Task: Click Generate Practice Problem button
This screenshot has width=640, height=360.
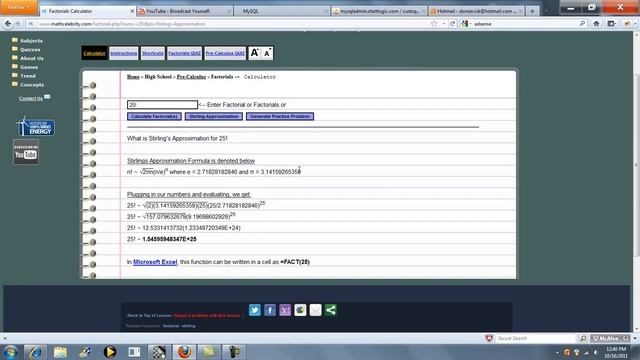Action: 280,116
